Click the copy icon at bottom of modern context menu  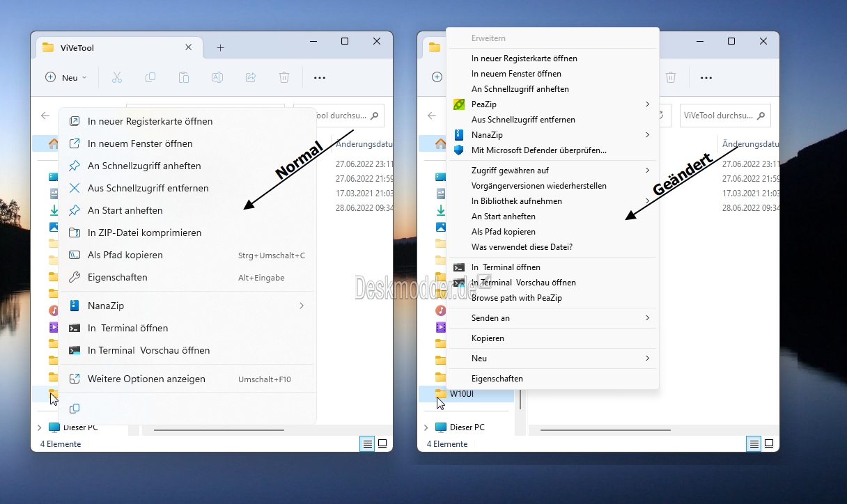tap(75, 409)
